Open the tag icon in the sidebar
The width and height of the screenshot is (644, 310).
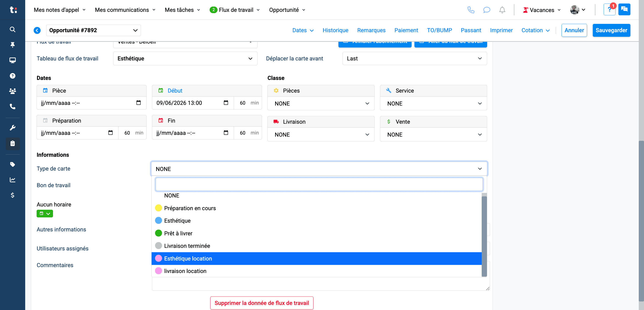pyautogui.click(x=12, y=164)
